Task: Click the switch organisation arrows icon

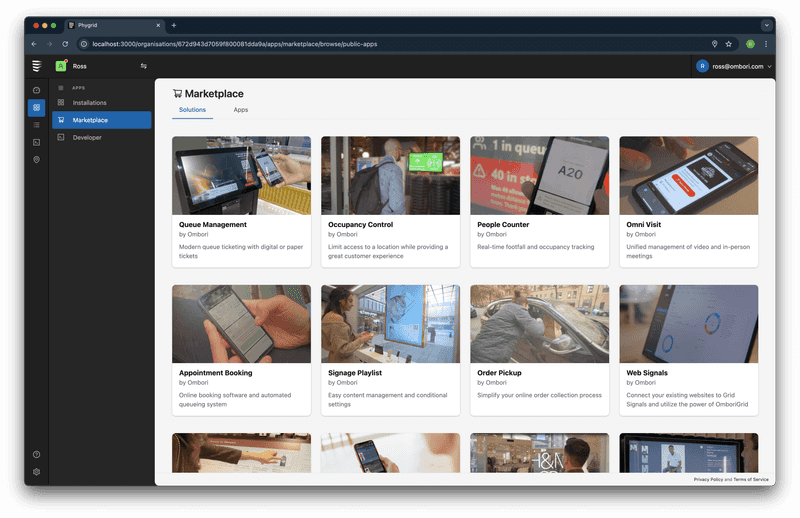Action: pyautogui.click(x=143, y=66)
